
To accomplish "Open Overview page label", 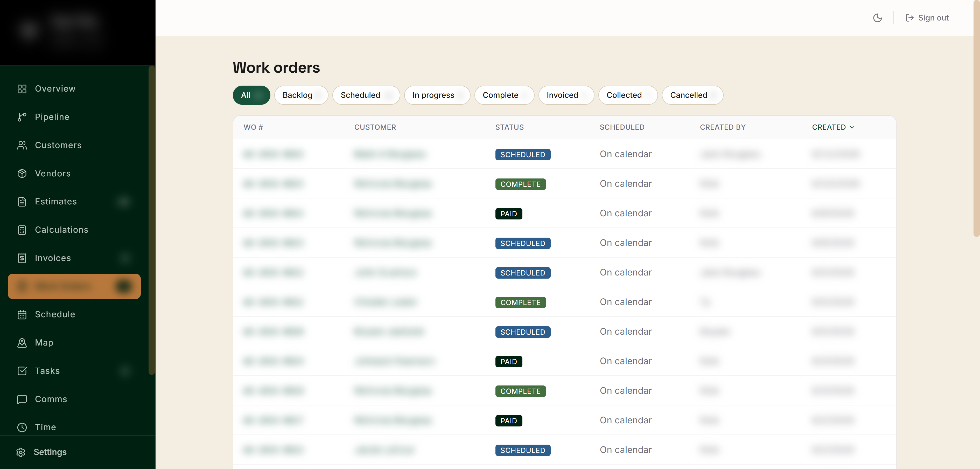I will [55, 89].
